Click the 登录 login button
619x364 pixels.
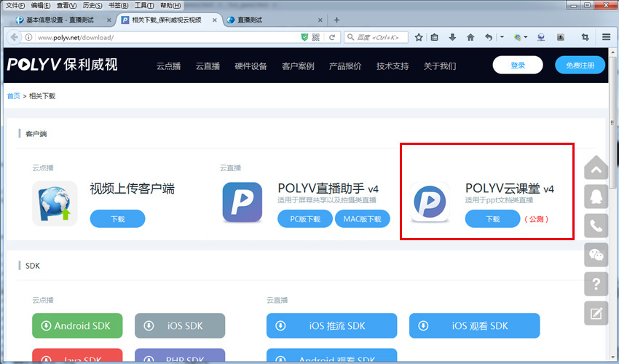coord(518,66)
